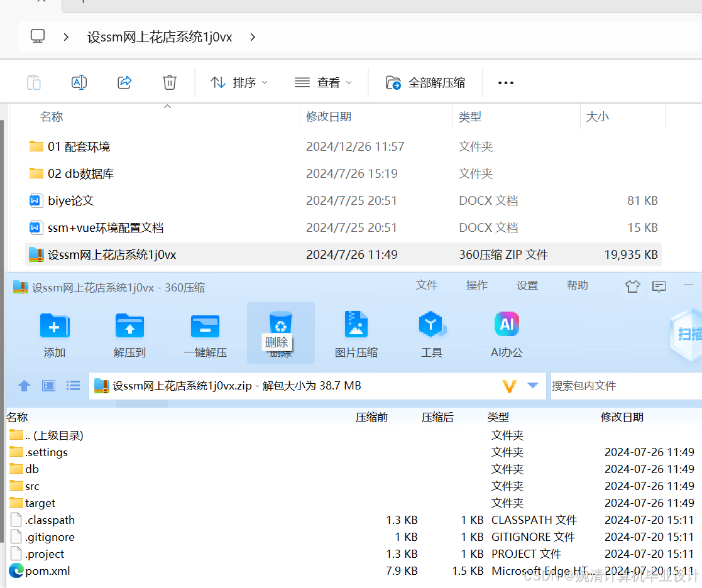Sort archive by 压缩前 column

[x=371, y=417]
